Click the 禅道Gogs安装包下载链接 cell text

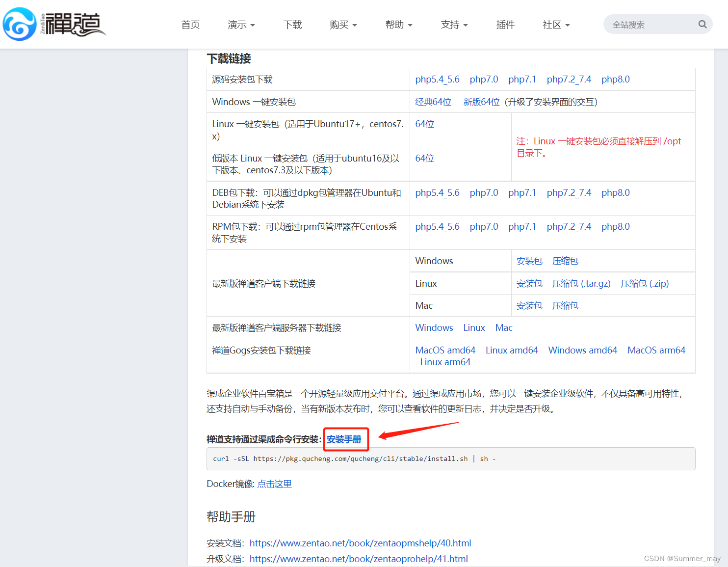click(261, 351)
